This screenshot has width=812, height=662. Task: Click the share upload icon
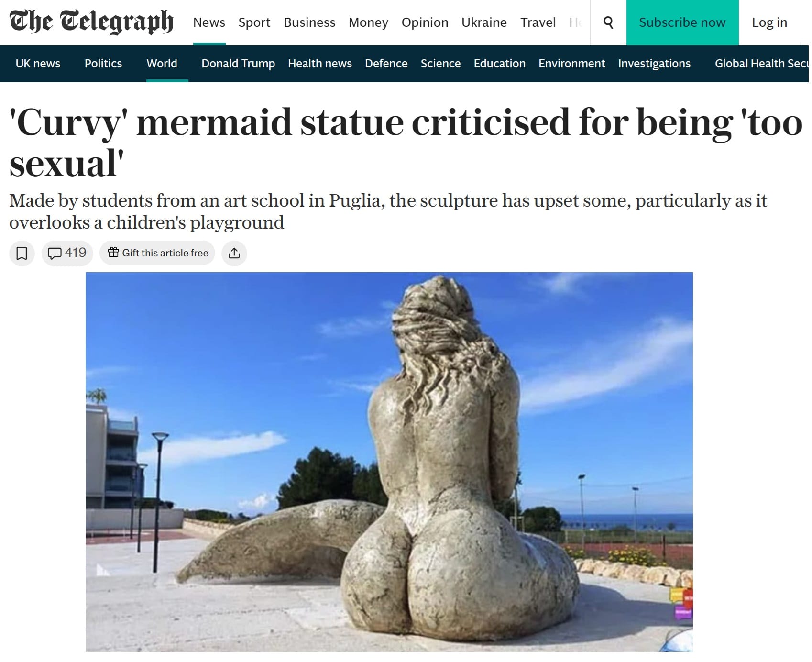tap(234, 253)
